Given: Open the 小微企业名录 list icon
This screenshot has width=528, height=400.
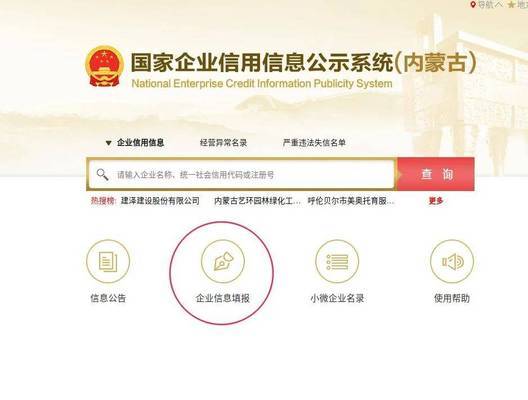Looking at the screenshot, I should [337, 261].
